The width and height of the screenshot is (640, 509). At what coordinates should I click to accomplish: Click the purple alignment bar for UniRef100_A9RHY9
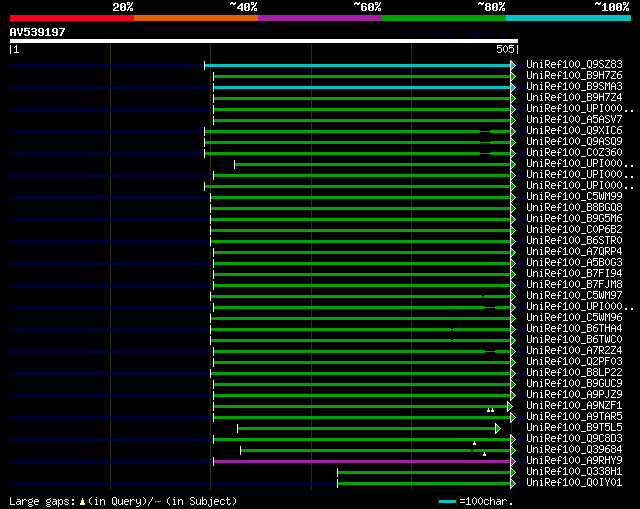(x=362, y=462)
